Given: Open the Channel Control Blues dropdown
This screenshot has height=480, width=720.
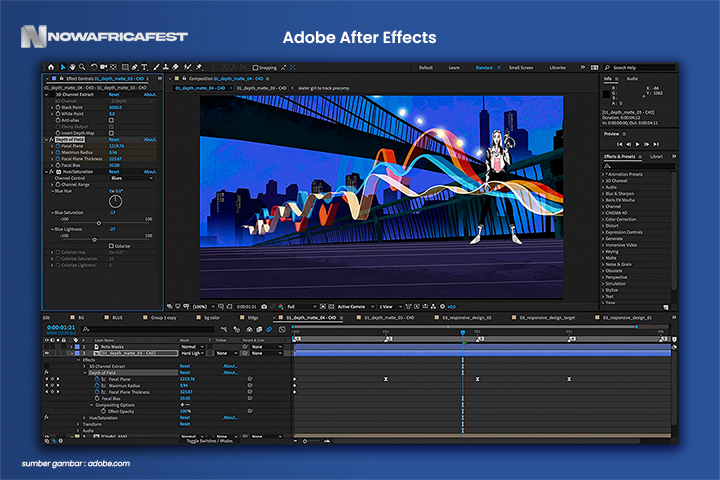Looking at the screenshot, I should click(132, 178).
